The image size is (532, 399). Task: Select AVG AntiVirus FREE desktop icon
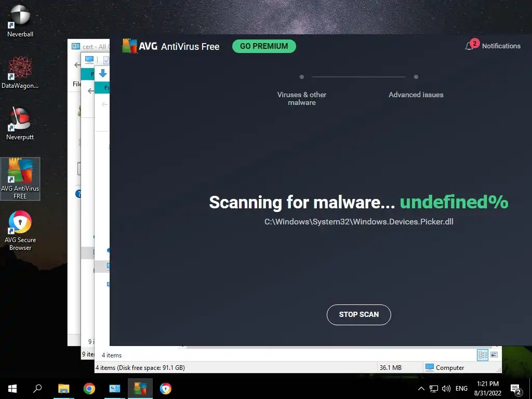coord(20,179)
